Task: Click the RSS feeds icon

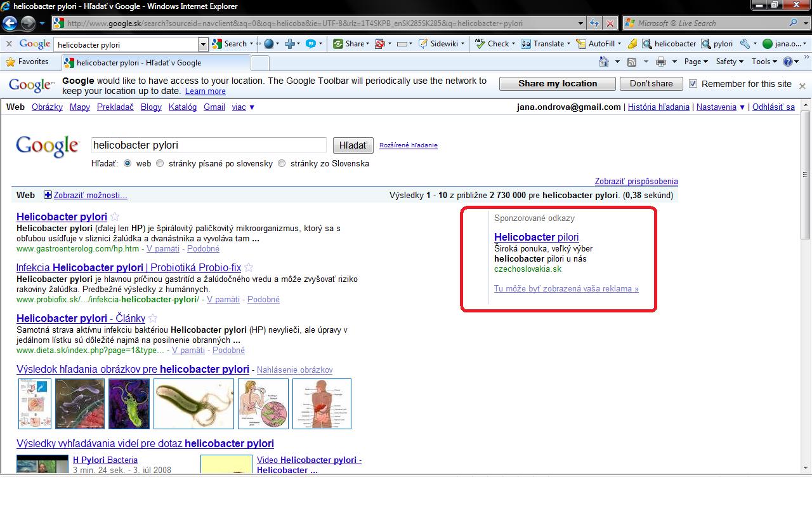Action: click(632, 62)
